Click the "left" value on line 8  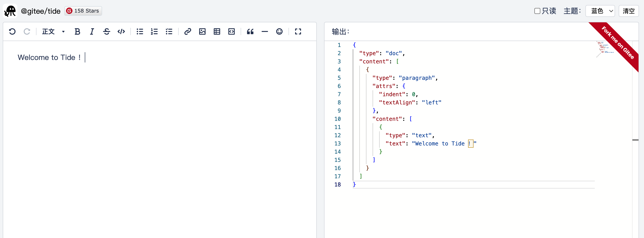click(432, 103)
